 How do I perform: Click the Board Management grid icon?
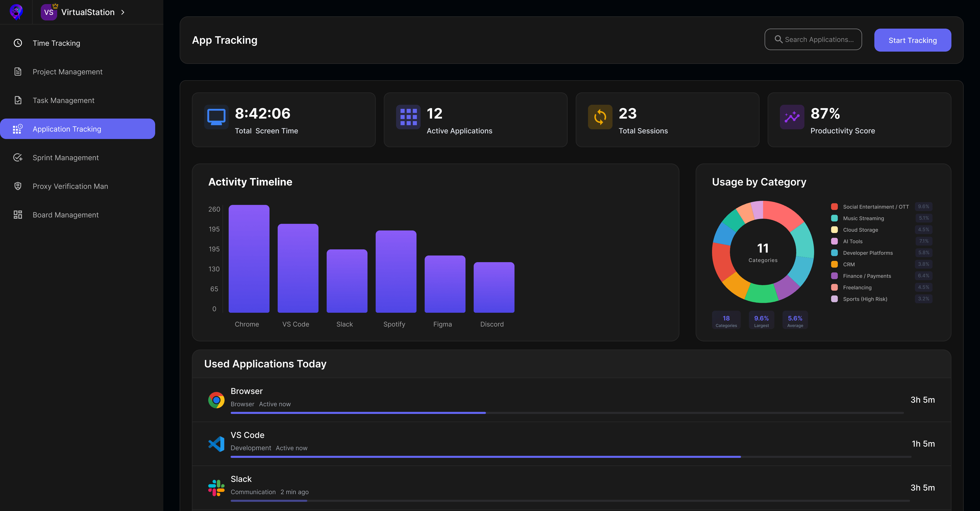18,214
